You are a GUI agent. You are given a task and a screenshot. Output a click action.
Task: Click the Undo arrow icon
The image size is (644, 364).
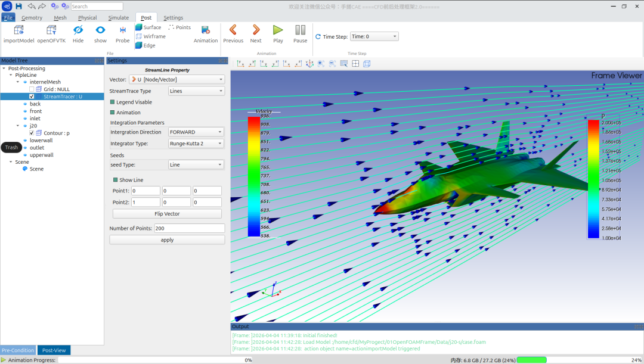(32, 6)
